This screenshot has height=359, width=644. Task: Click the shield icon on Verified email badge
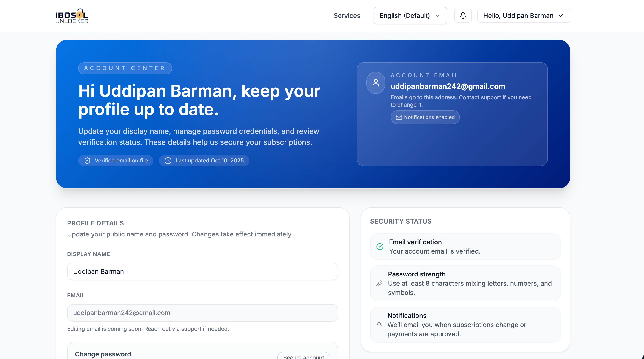(87, 160)
